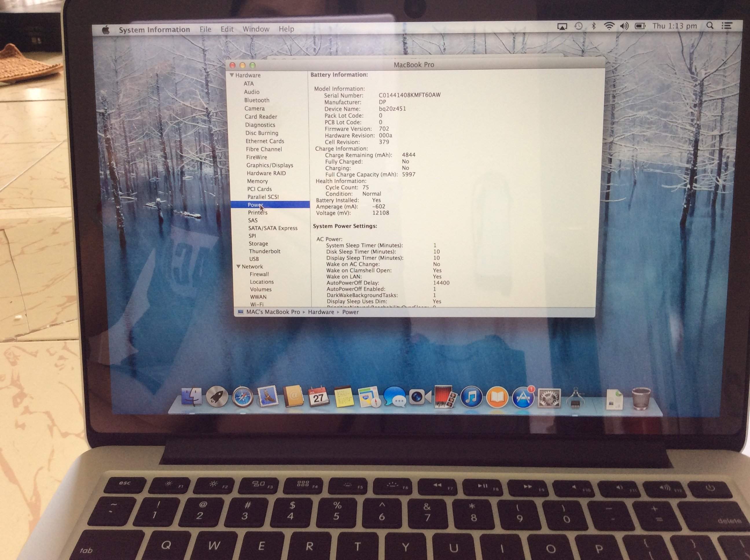Screen dimensions: 750x560
Task: Open Spotlight search magnifier
Action: tap(710, 25)
